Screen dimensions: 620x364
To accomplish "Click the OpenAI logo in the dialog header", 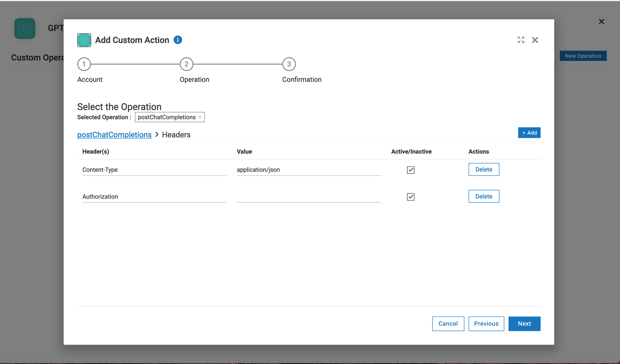I will click(x=84, y=40).
